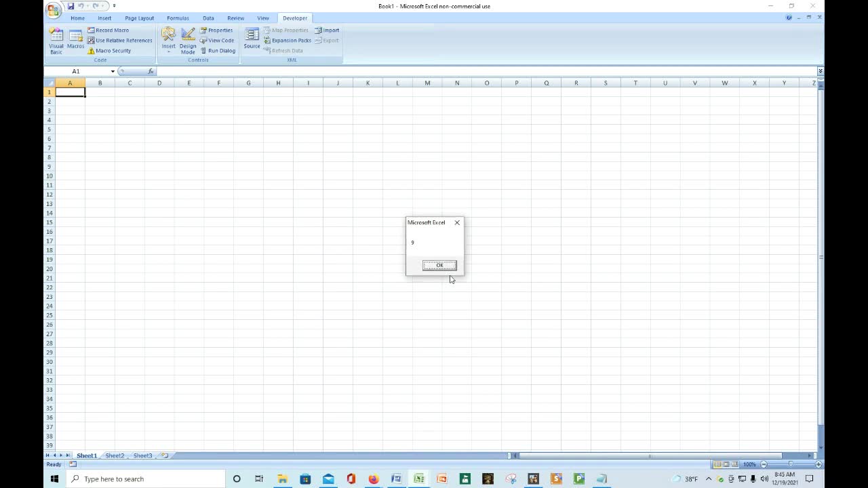Image resolution: width=868 pixels, height=488 pixels.
Task: Save workbook from Quick Access Toolbar
Action: click(71, 6)
